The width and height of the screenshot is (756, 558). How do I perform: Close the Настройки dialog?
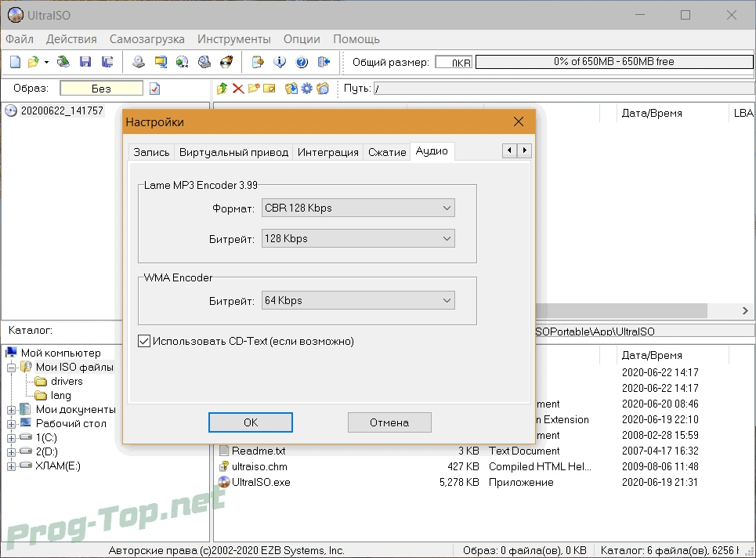(519, 121)
